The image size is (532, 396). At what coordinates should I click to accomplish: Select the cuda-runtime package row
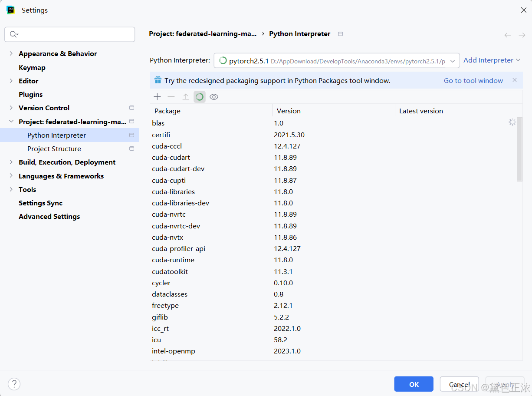(333, 260)
